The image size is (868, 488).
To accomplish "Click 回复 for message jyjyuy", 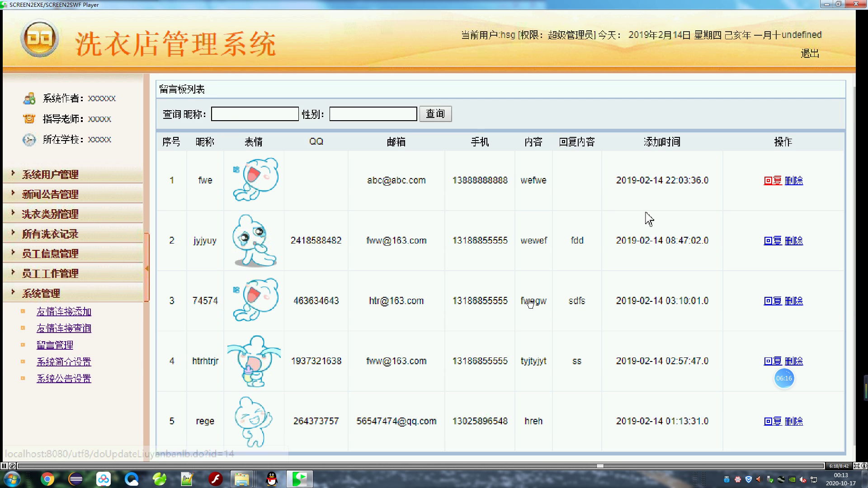I will [773, 241].
